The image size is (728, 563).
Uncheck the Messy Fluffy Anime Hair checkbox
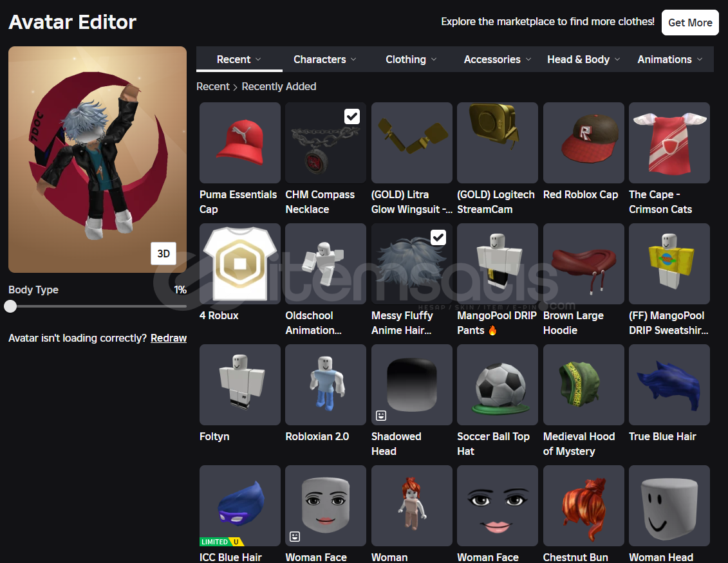pyautogui.click(x=438, y=237)
